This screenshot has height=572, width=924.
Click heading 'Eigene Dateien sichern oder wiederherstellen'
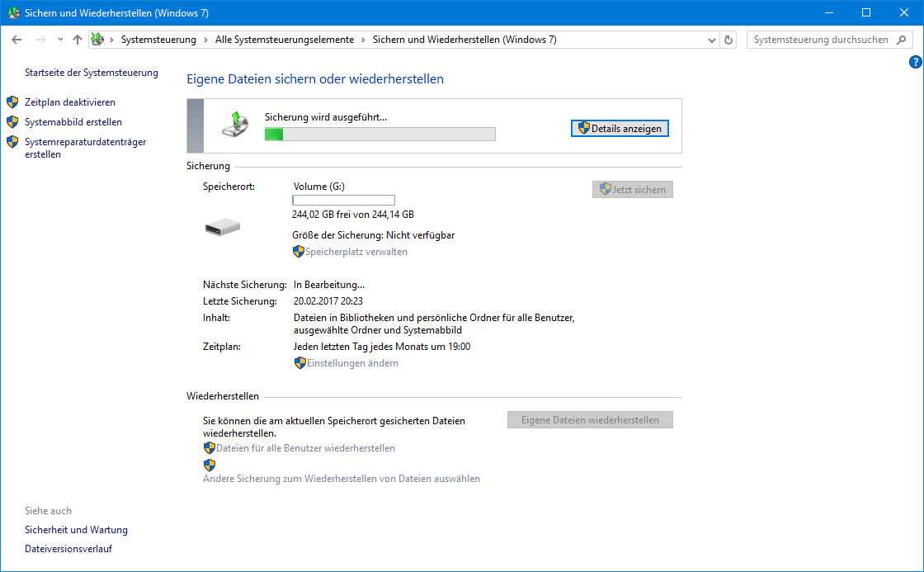click(x=315, y=79)
